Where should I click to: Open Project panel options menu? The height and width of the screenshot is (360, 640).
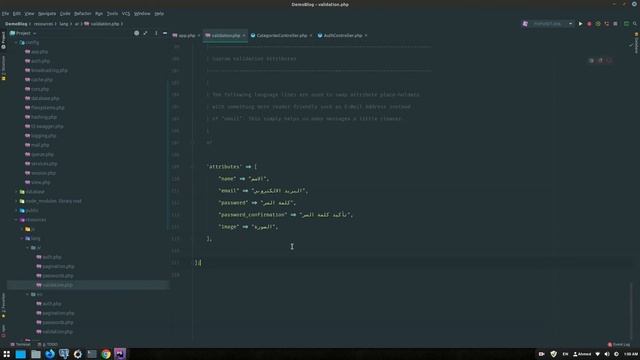click(x=156, y=33)
